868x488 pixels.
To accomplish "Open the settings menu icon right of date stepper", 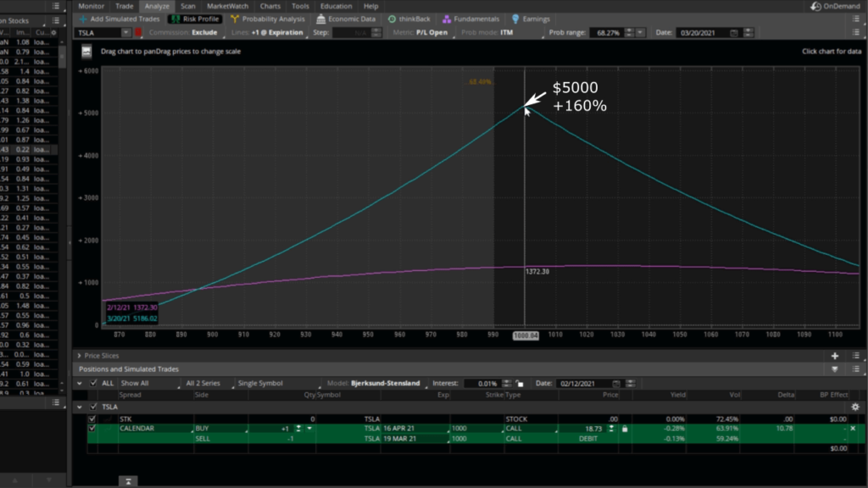I will 856,33.
